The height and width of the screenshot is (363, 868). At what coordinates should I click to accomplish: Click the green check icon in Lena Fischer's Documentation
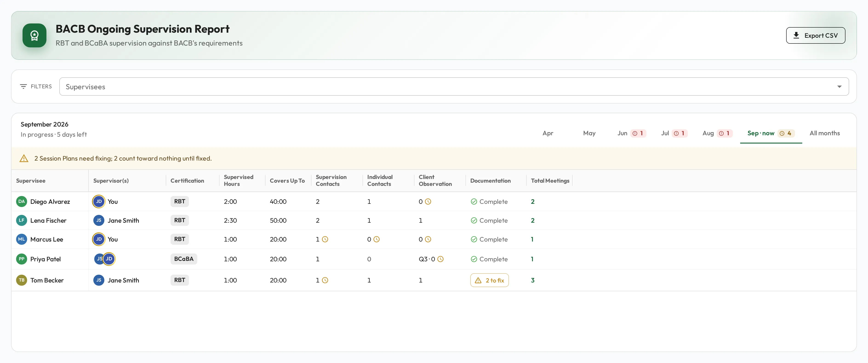(x=474, y=220)
